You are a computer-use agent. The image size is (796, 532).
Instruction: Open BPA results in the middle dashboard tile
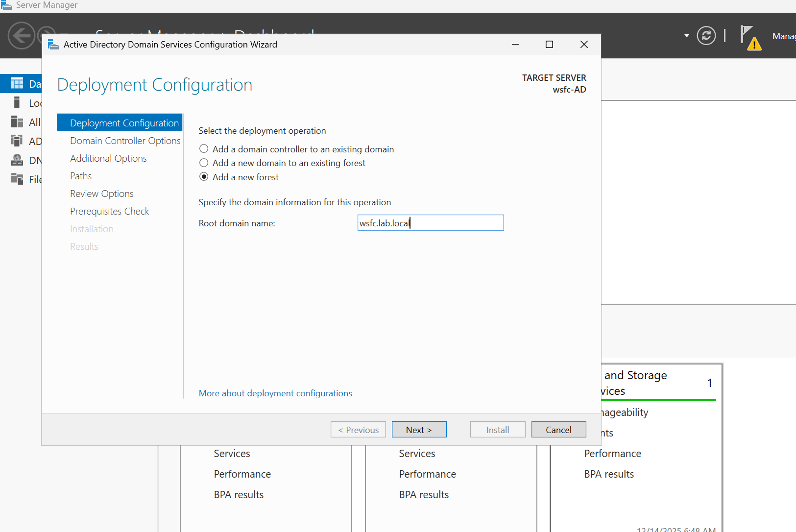click(424, 495)
